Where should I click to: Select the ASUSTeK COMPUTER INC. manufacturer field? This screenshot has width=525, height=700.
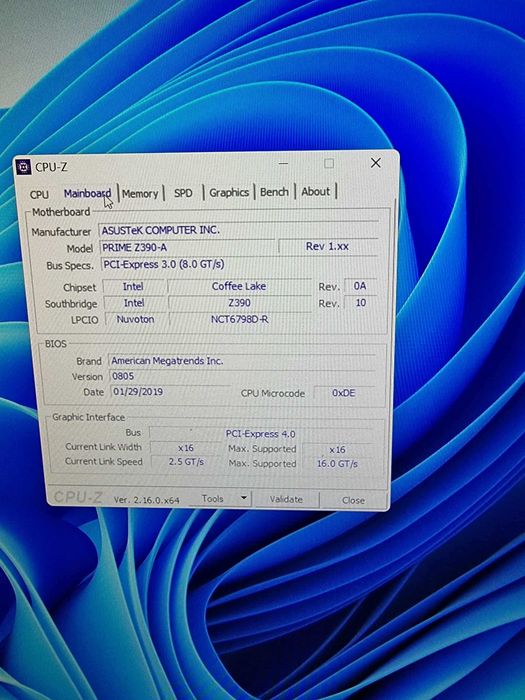click(x=238, y=230)
